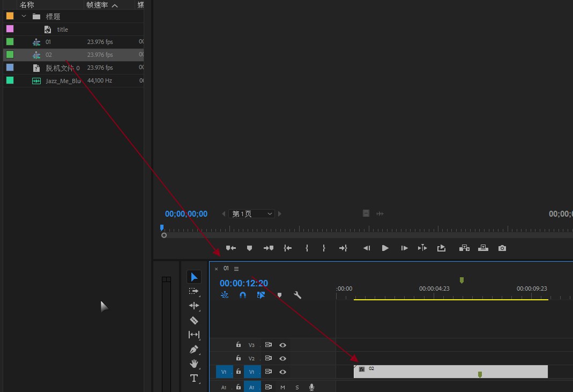The image size is (573, 392).
Task: Click orange label swatch of 標題 bin
Action: click(10, 16)
